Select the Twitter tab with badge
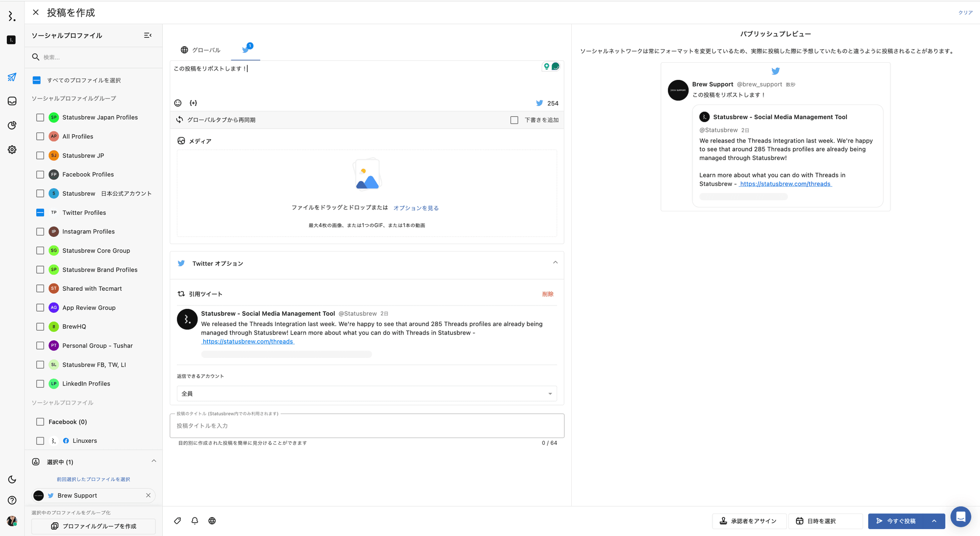 tap(246, 49)
